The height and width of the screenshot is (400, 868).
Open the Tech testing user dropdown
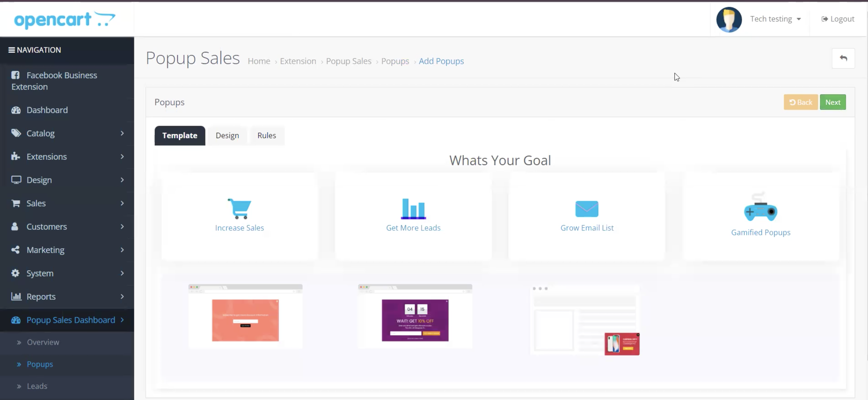775,19
